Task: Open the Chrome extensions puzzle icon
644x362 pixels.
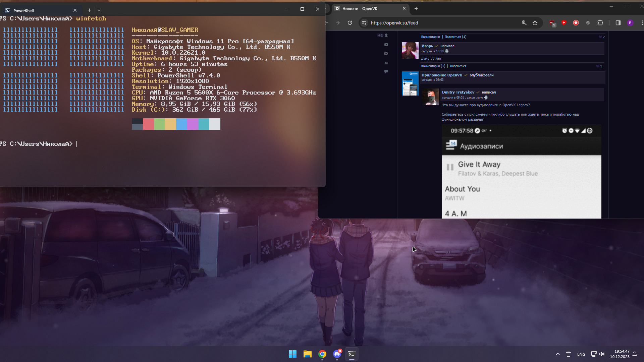Action: click(600, 23)
